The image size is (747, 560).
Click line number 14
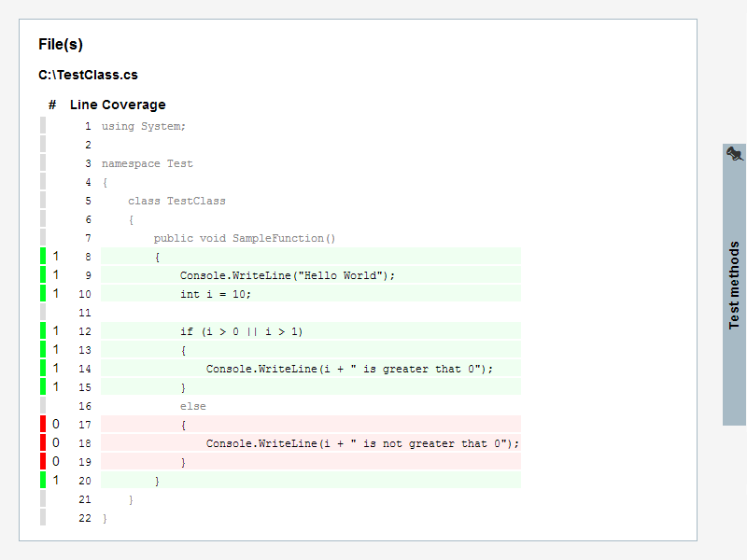85,369
